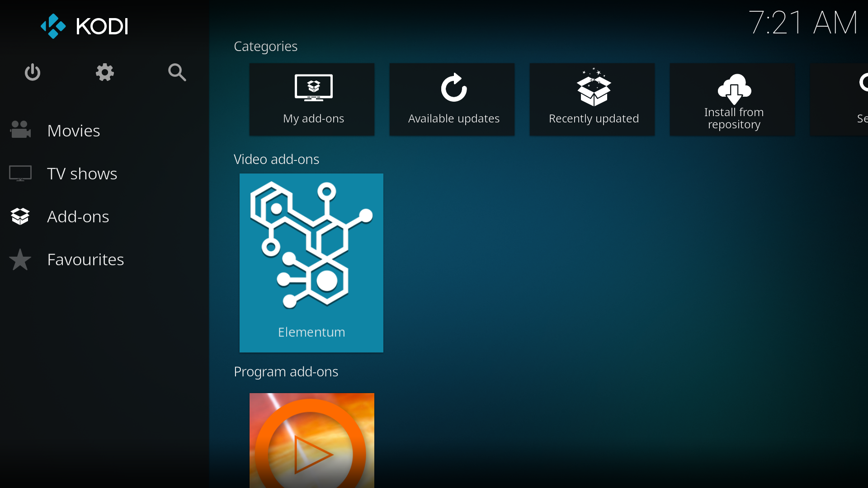
Task: Open My add-ons category
Action: tap(314, 99)
